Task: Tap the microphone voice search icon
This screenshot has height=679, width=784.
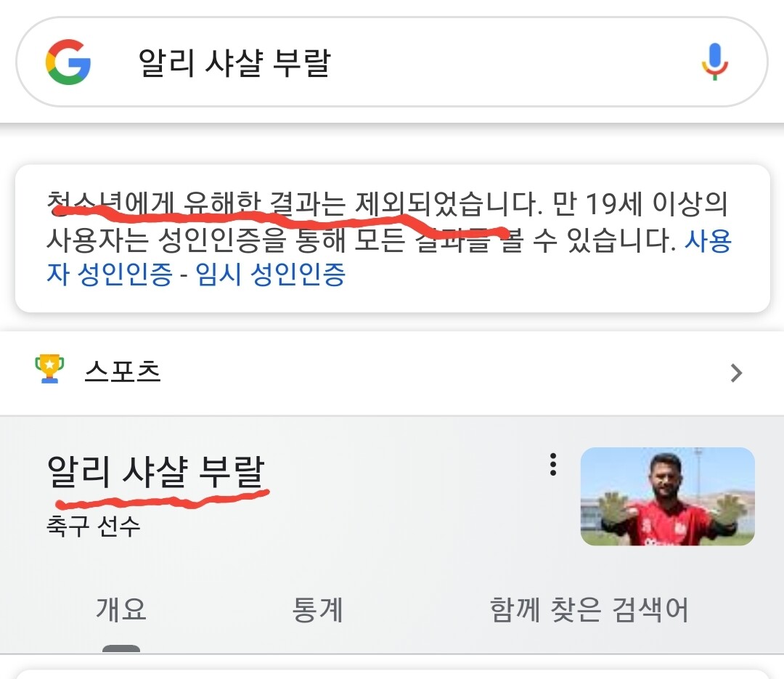Action: point(714,62)
